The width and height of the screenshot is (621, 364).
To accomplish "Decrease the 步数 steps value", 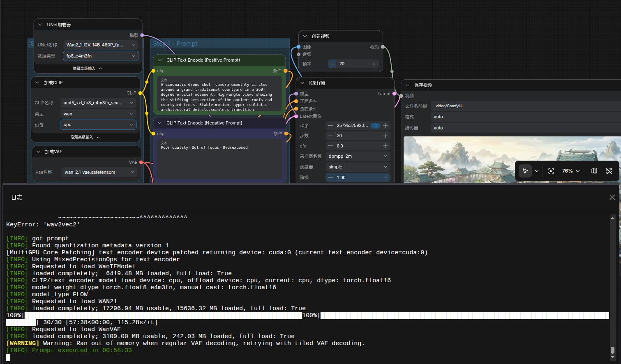I will (x=330, y=136).
